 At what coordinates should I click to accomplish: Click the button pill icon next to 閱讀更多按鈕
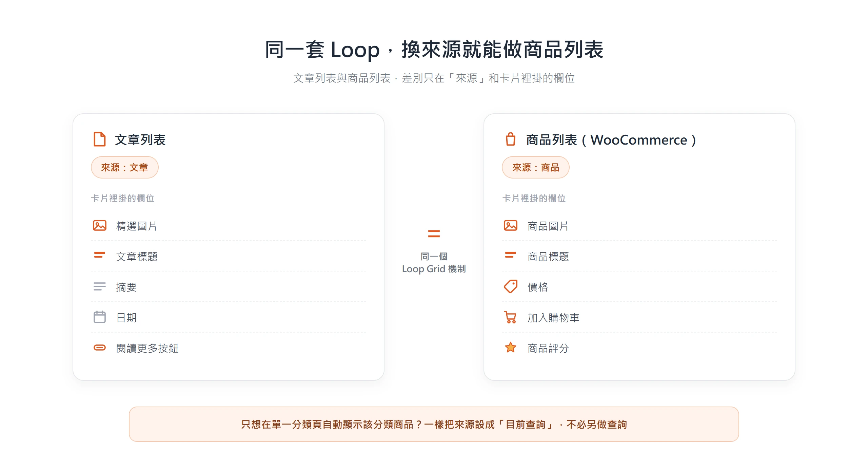[99, 348]
